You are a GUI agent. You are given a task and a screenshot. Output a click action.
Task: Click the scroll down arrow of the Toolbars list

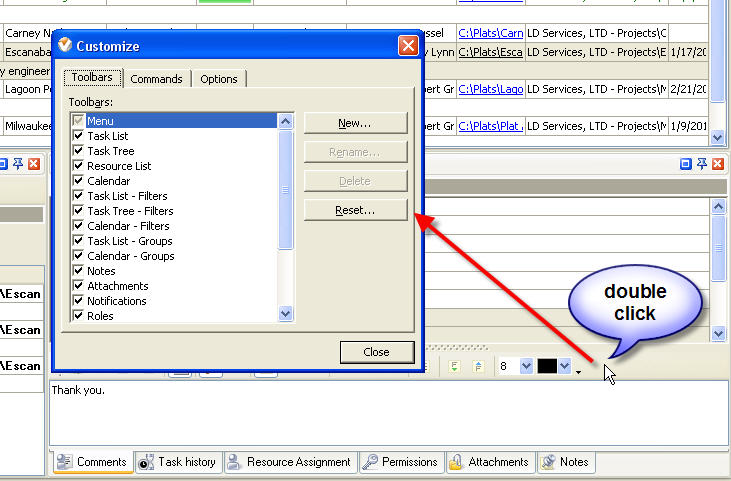click(286, 314)
